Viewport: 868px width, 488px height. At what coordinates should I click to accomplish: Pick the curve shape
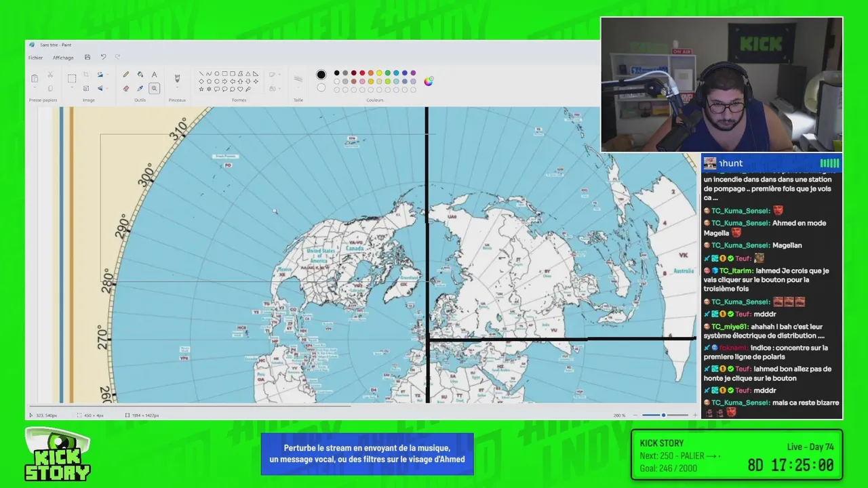click(208, 73)
